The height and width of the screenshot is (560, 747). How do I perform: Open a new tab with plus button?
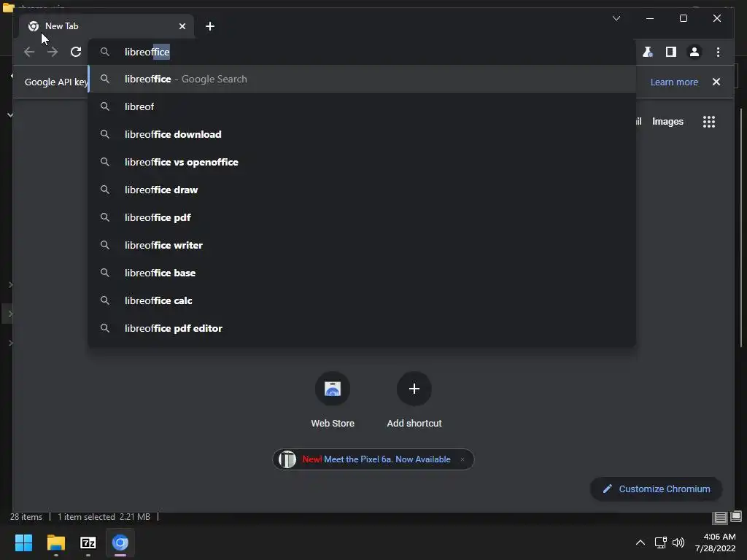point(210,26)
